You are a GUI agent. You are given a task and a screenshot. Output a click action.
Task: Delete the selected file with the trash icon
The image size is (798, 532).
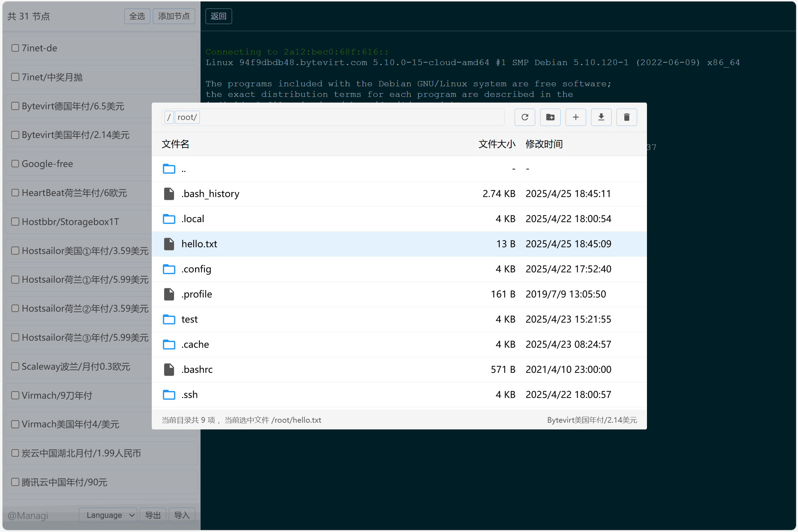626,117
